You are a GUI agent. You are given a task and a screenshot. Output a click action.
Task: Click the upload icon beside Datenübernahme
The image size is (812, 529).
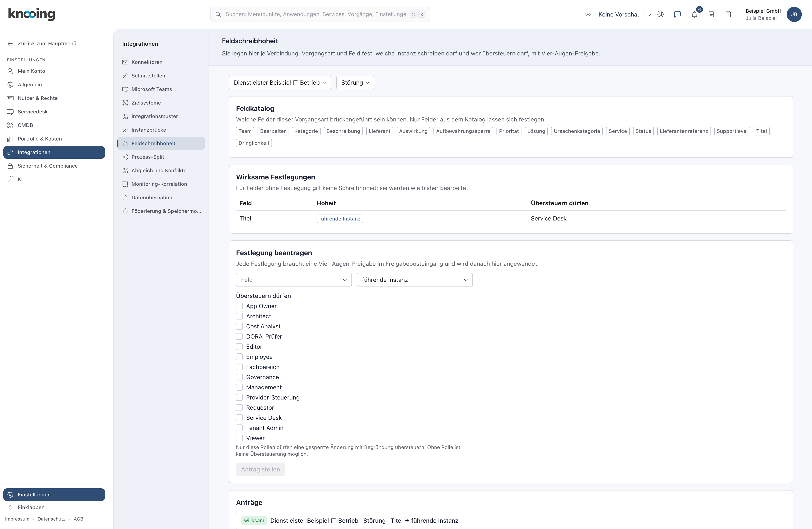125,198
